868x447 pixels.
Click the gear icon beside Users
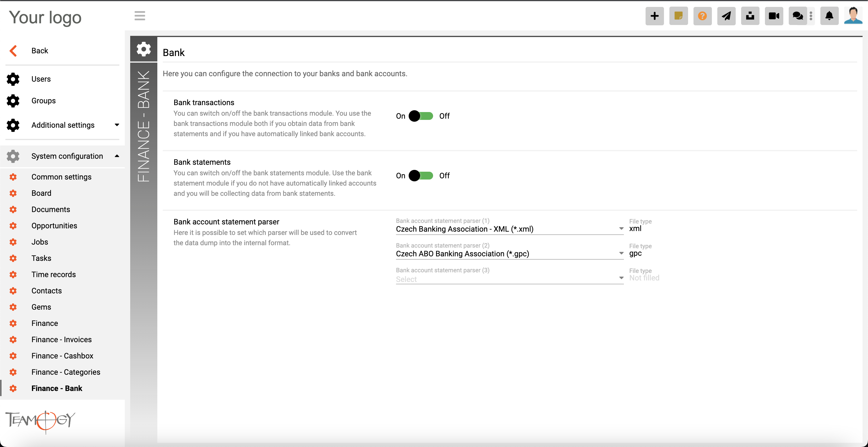click(x=13, y=79)
